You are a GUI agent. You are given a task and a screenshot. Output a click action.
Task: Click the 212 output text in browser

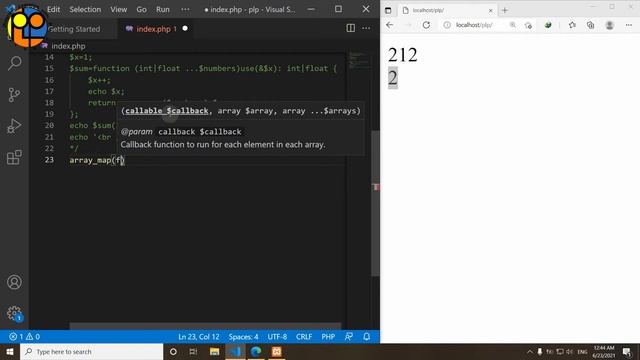[x=403, y=55]
